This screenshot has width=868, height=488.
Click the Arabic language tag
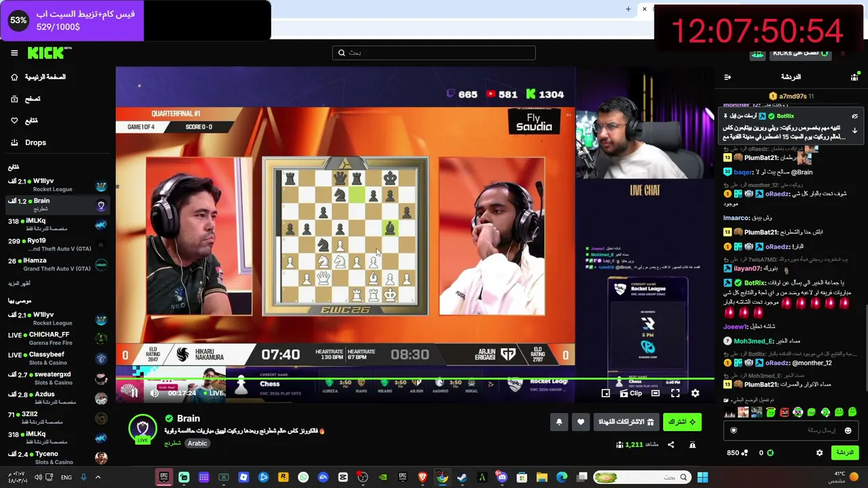point(197,443)
